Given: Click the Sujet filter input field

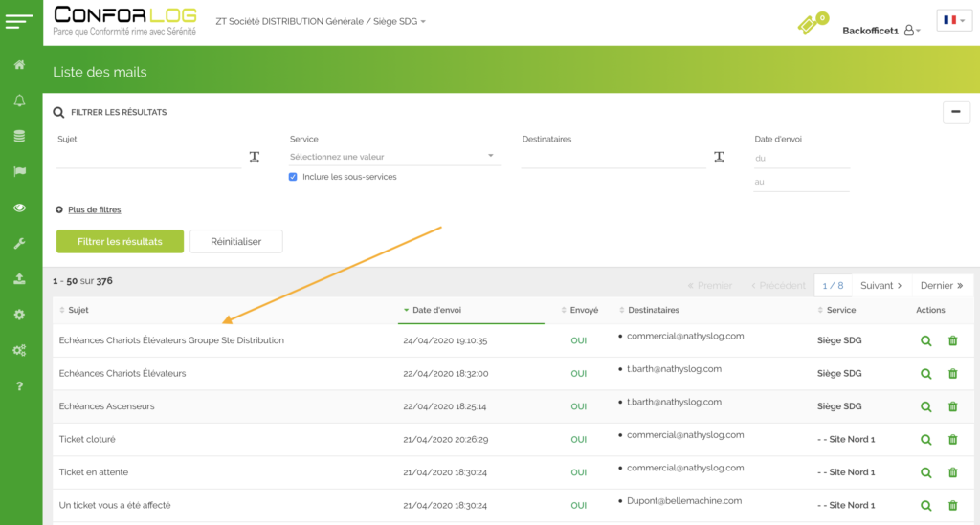Looking at the screenshot, I should 148,158.
